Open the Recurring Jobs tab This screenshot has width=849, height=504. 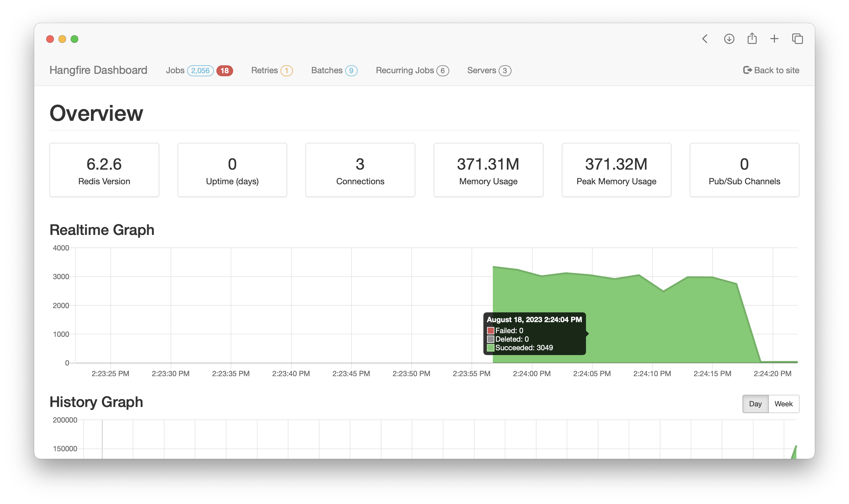point(405,70)
